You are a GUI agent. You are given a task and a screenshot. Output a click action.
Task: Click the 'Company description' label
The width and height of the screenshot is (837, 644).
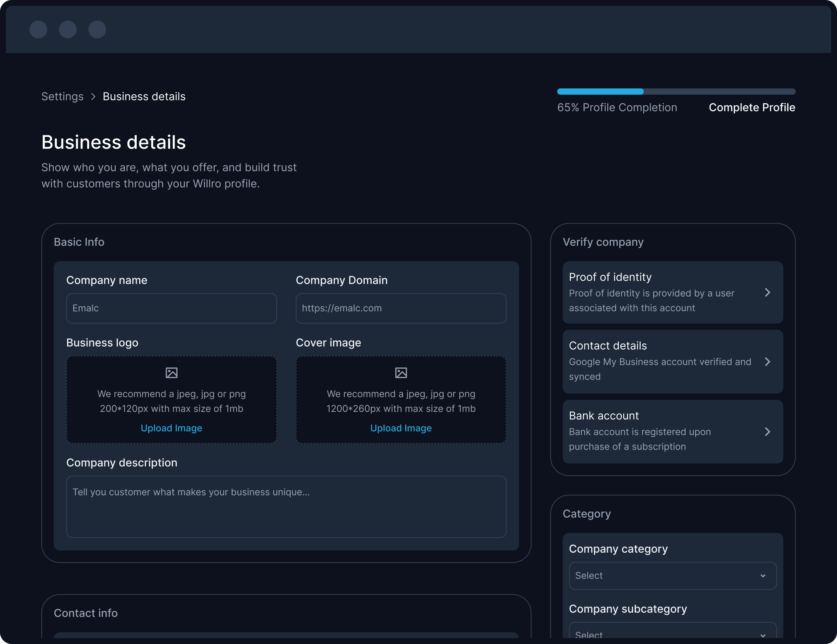coord(122,463)
